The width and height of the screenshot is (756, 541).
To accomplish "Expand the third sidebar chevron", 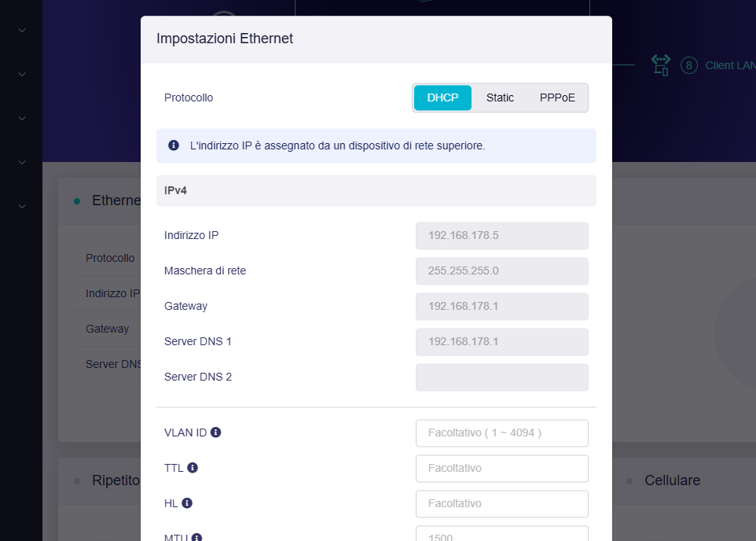I will tap(22, 118).
